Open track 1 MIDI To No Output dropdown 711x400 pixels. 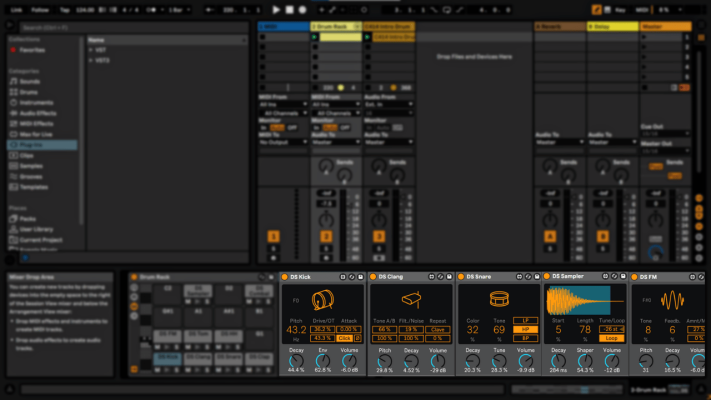click(283, 142)
